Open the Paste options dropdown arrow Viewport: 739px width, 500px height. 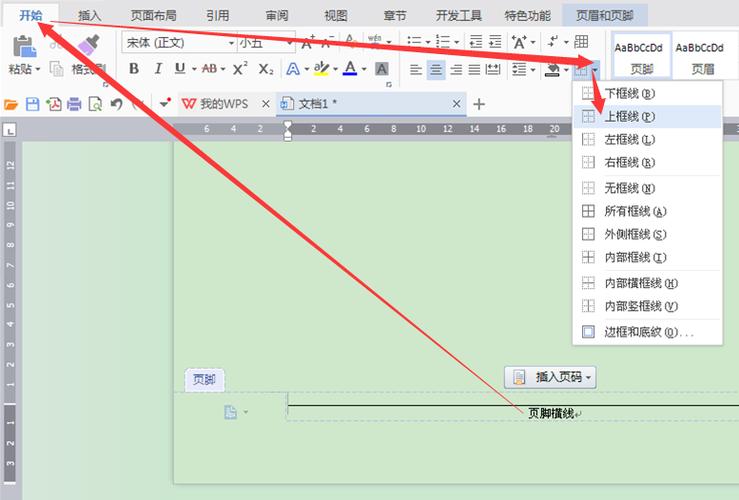[38, 69]
